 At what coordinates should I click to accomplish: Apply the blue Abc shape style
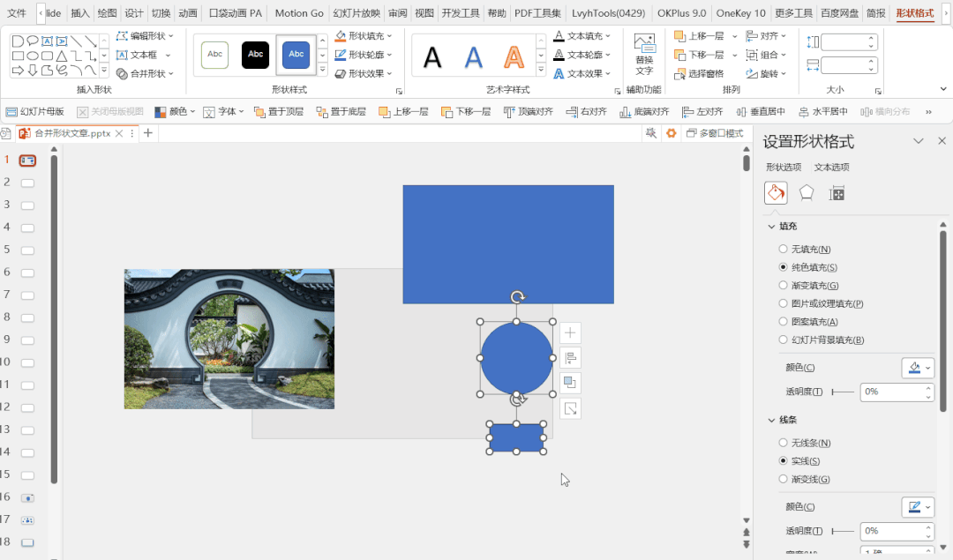point(296,55)
